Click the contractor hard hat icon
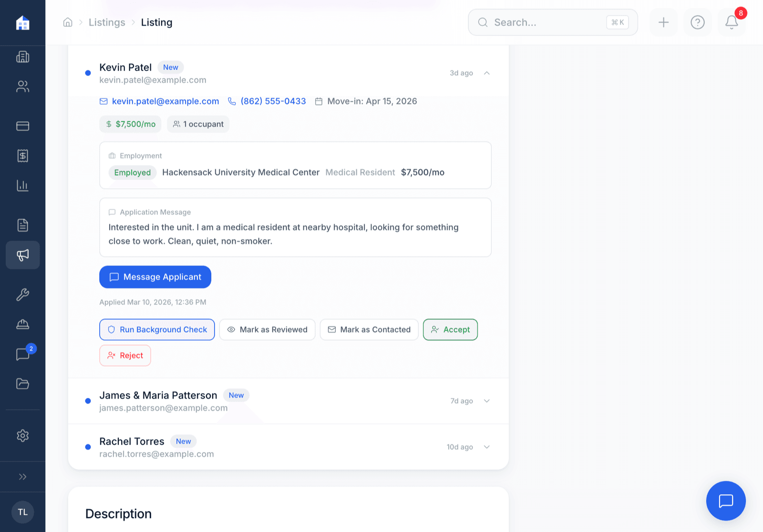 point(22,324)
